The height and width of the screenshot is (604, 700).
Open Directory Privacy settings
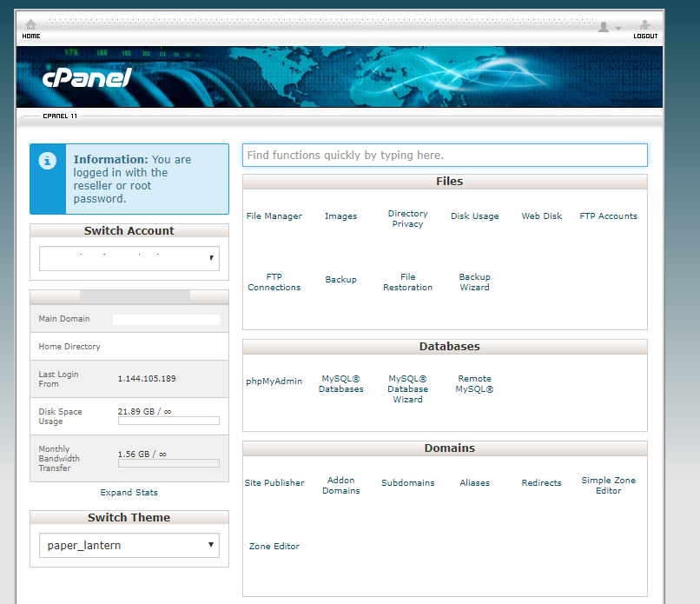point(408,218)
